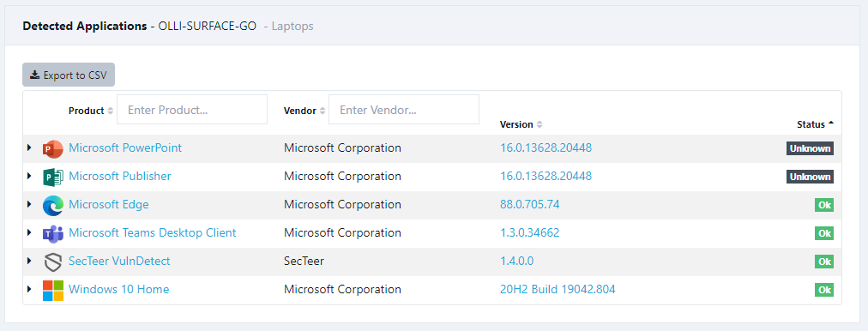868x331 pixels.
Task: Click the Unknown badge for Publisher
Action: pyautogui.click(x=810, y=177)
